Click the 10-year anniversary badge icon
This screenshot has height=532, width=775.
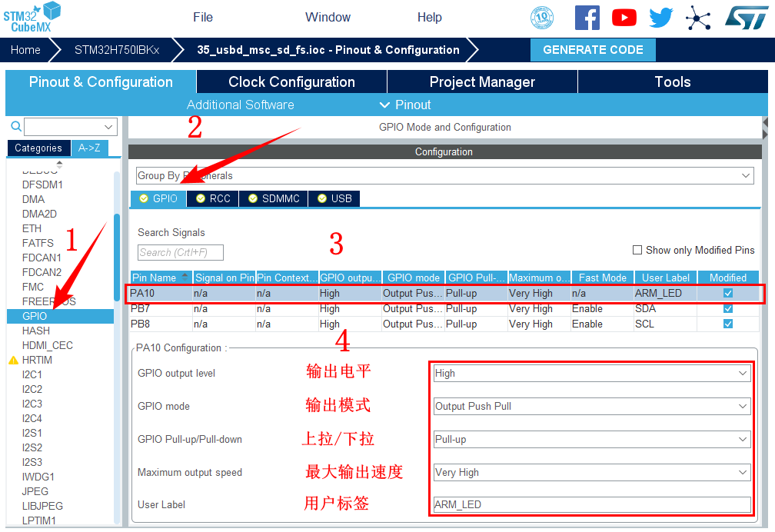pos(542,18)
